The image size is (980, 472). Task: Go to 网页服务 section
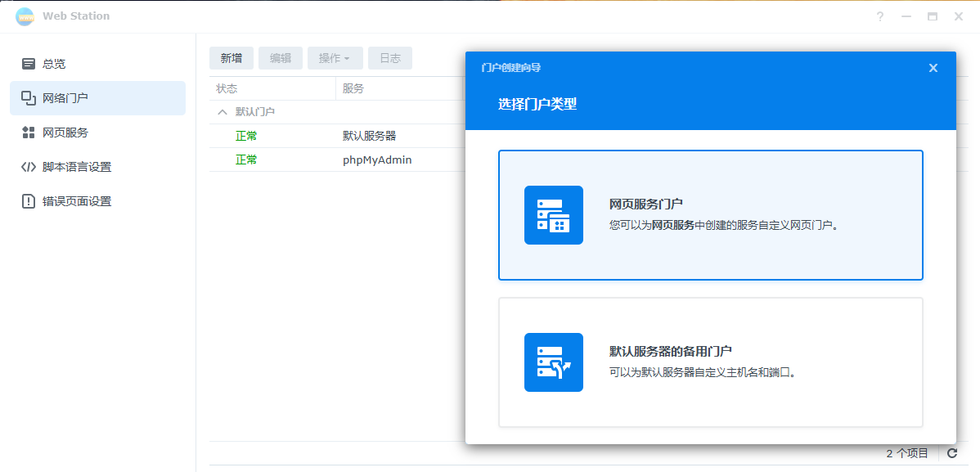(x=97, y=133)
